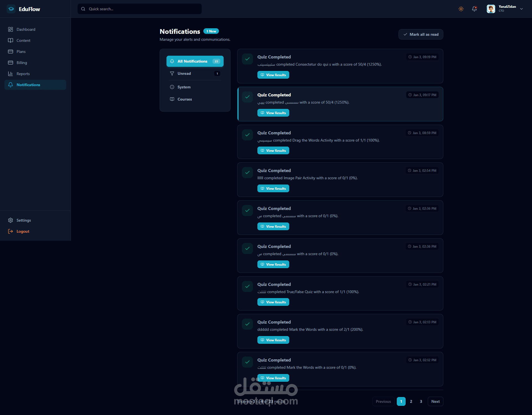Open Dashboard from the sidebar
Image resolution: width=532 pixels, height=415 pixels.
(x=26, y=29)
